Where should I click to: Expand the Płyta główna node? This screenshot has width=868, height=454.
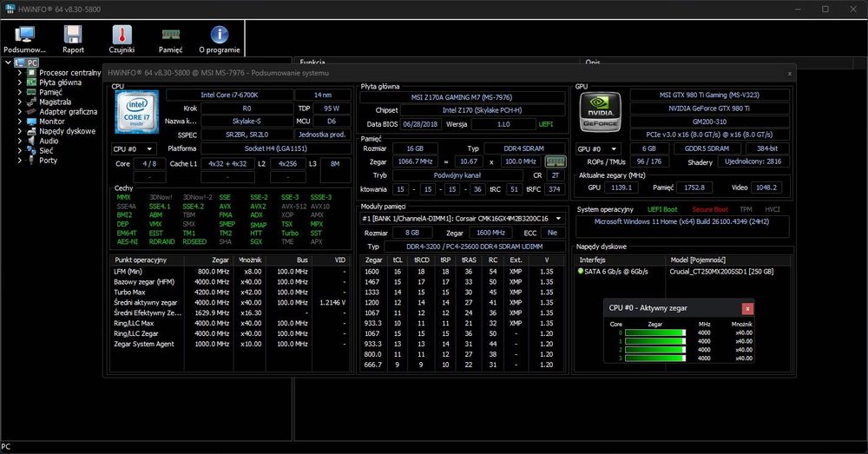20,82
